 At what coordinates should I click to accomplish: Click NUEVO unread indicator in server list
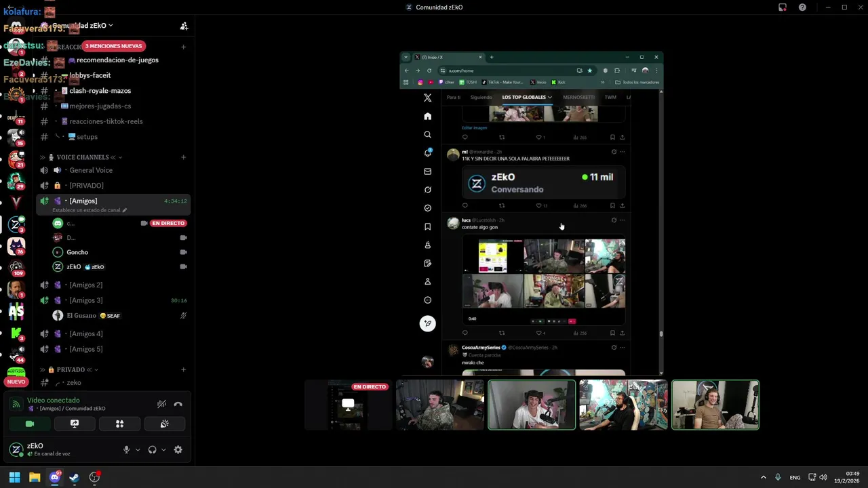16,382
